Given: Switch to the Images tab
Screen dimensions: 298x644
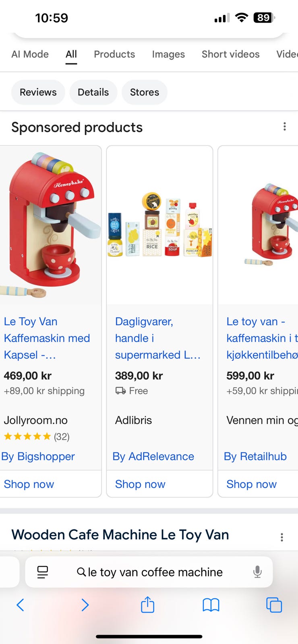Looking at the screenshot, I should [x=168, y=54].
